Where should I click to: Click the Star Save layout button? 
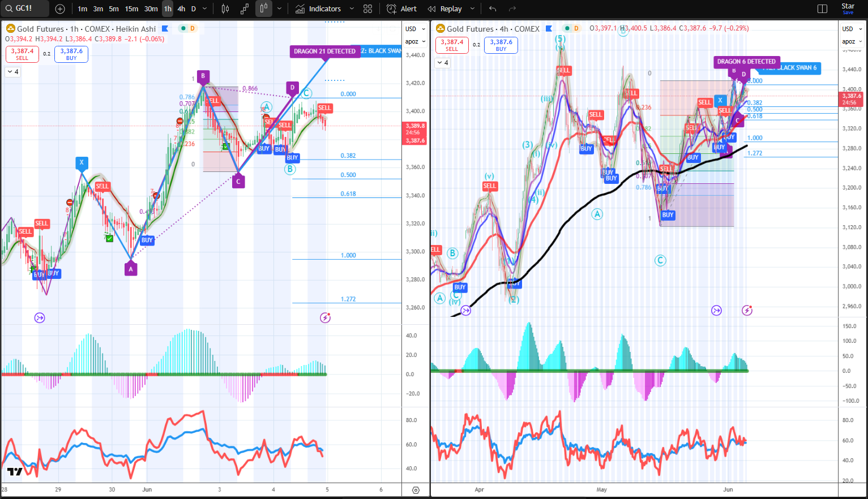848,8
